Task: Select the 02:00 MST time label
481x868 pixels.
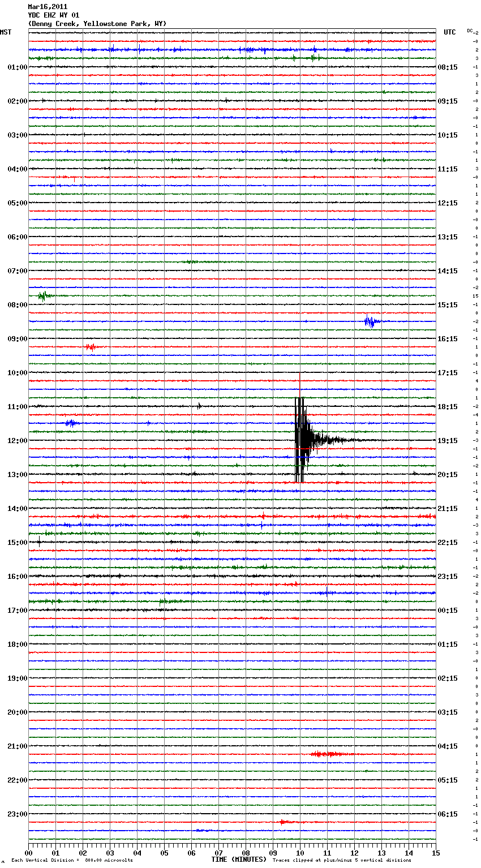Action: [x=18, y=101]
